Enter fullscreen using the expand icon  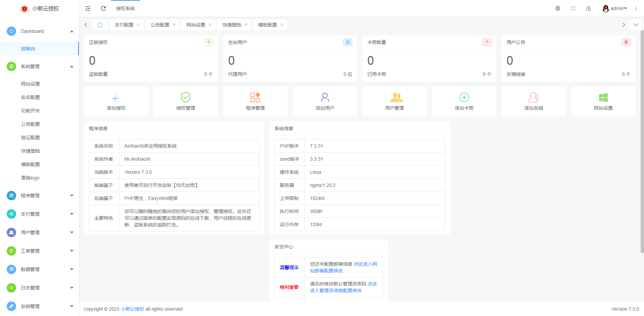pos(573,8)
